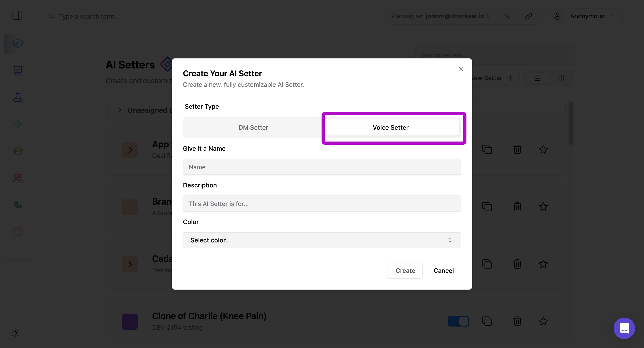Viewport: 644px width, 348px height.
Task: Open the wallet billing sidebar icon
Action: click(x=18, y=231)
